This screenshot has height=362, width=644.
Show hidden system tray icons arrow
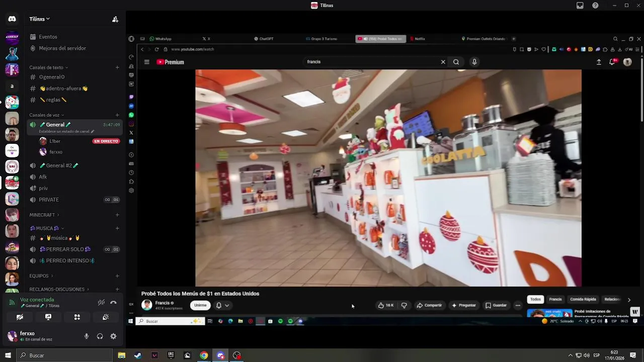coord(570,355)
